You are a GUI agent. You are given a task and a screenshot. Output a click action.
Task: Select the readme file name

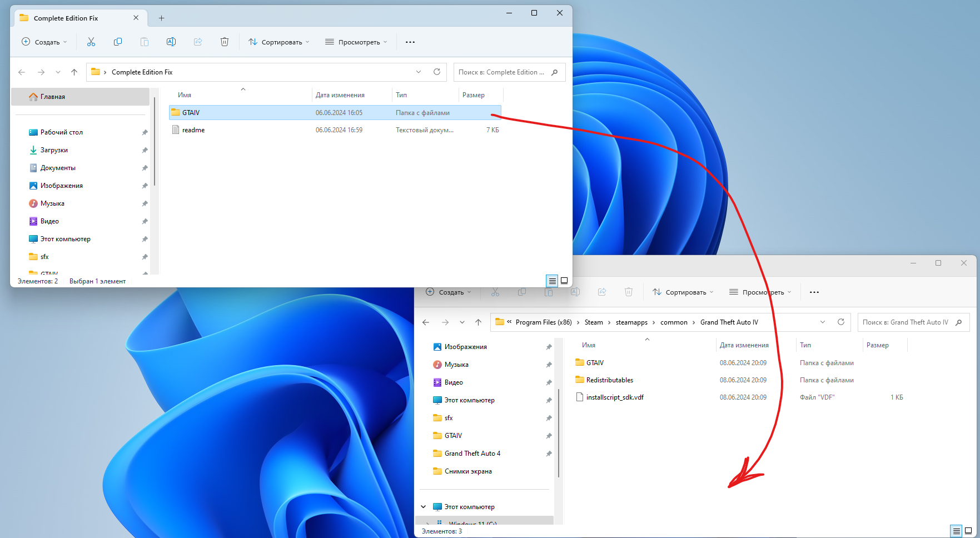[193, 130]
